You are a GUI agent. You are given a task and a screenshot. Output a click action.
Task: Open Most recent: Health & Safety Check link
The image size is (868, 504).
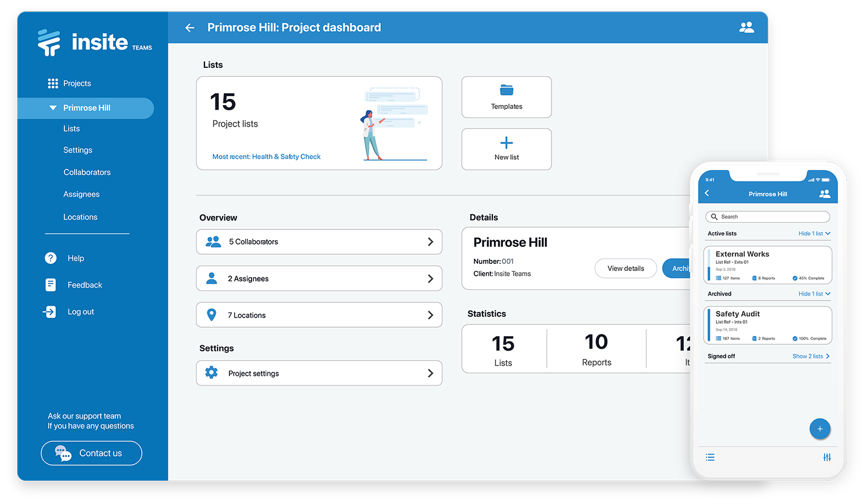(x=266, y=157)
